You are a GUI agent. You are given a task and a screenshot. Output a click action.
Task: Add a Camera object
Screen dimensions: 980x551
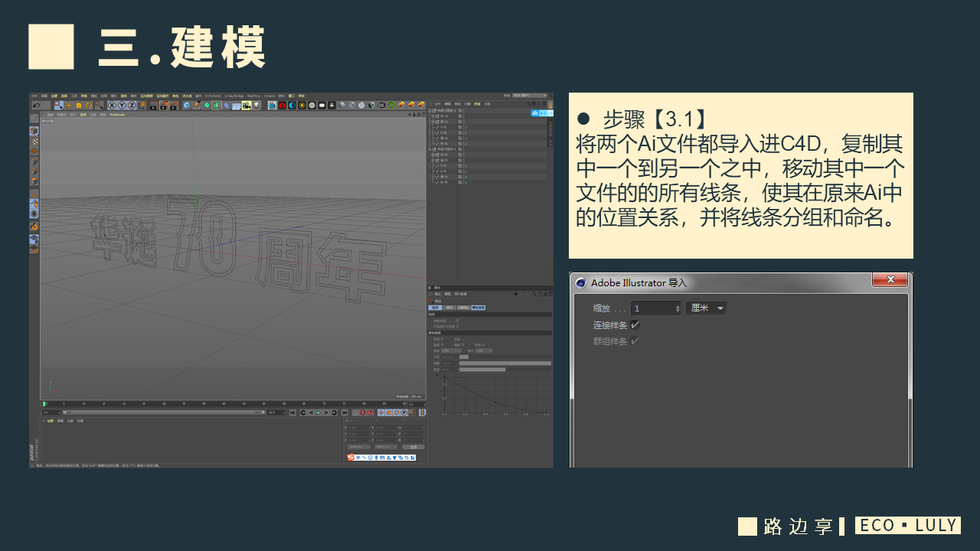[x=246, y=106]
